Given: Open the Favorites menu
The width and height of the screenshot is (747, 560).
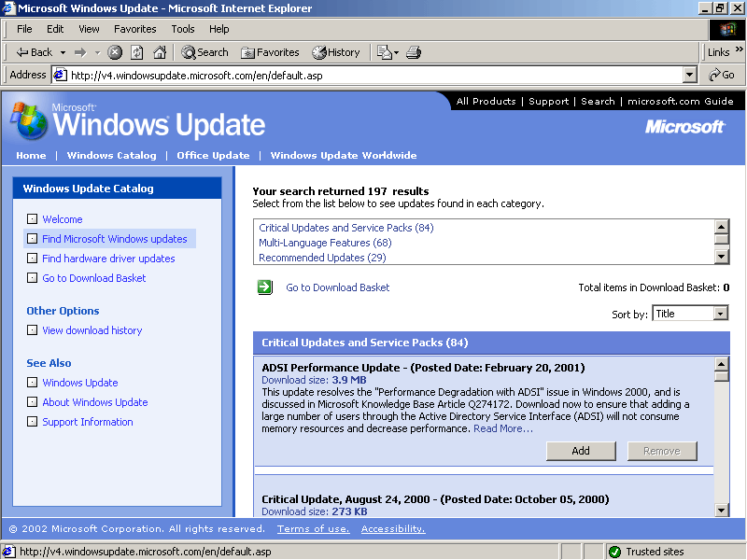Looking at the screenshot, I should (134, 29).
